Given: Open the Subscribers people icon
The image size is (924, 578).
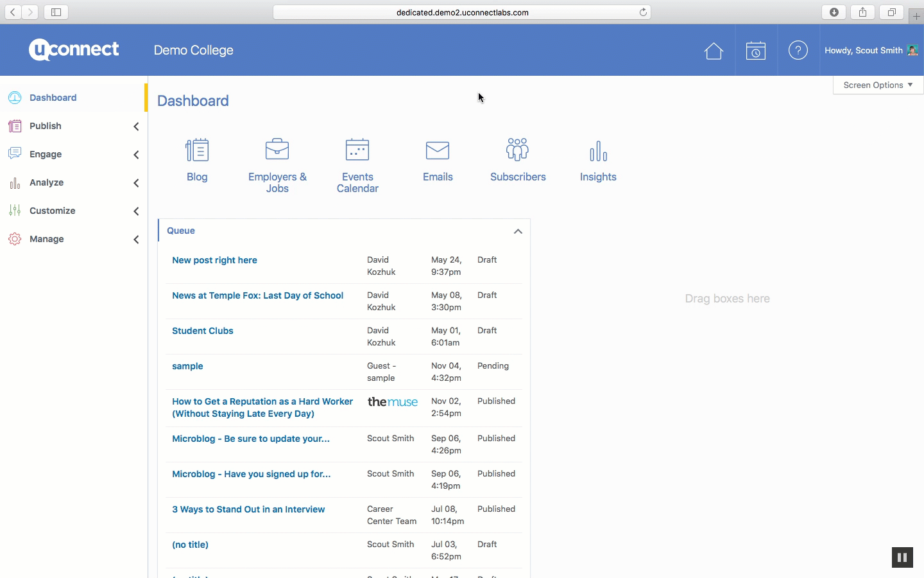Looking at the screenshot, I should click(518, 150).
